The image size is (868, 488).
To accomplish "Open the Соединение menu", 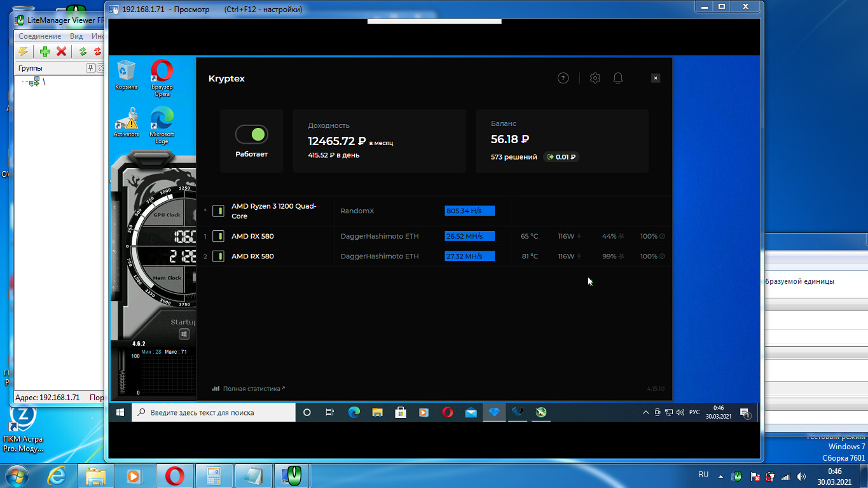I will 39,36.
